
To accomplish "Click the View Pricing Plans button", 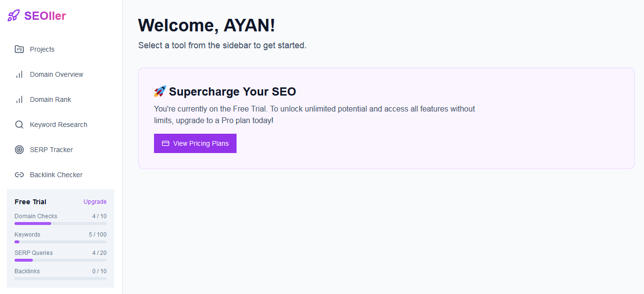I will click(195, 143).
